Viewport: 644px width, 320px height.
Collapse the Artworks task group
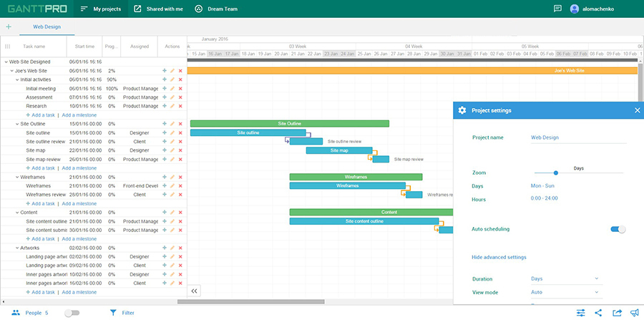tap(17, 248)
